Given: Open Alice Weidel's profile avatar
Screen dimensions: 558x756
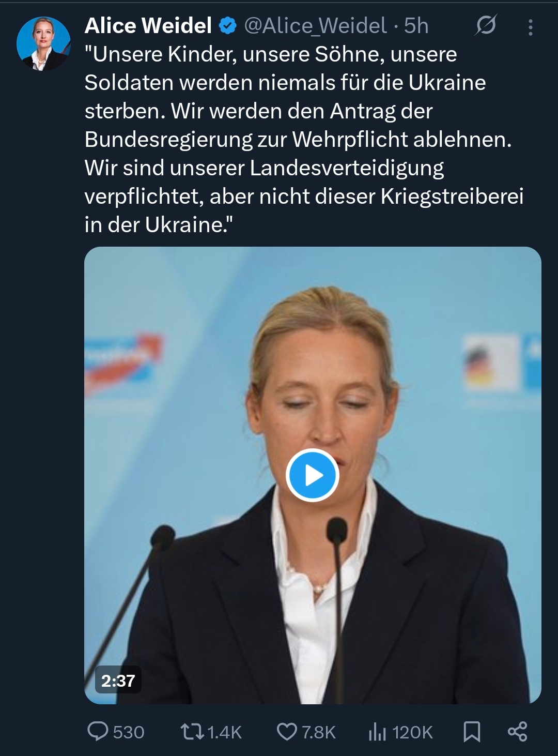Looking at the screenshot, I should pos(43,43).
